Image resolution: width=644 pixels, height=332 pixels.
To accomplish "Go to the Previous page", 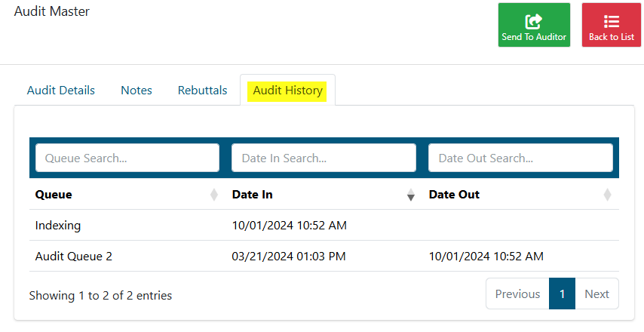I will (x=517, y=294).
